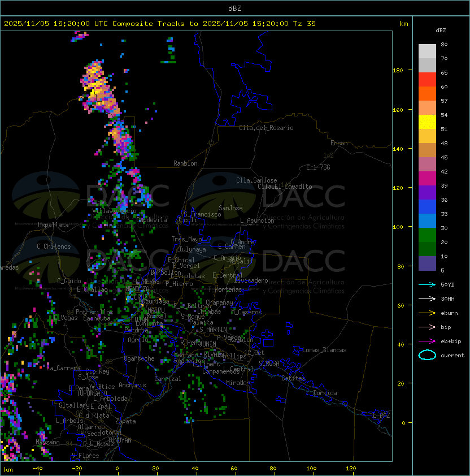The width and height of the screenshot is (470, 476).
Task: Click the 'C_Chilenos' map label
Action: [x=54, y=246]
